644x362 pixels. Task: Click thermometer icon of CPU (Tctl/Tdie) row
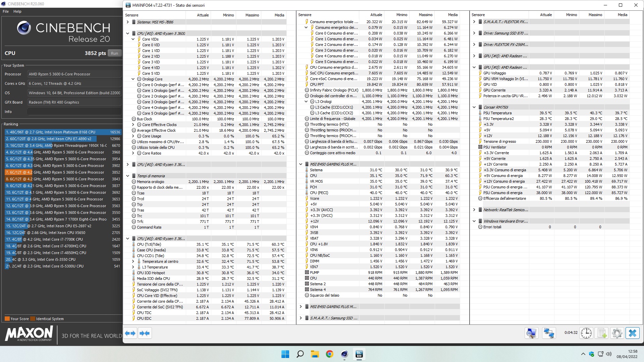[x=133, y=244]
